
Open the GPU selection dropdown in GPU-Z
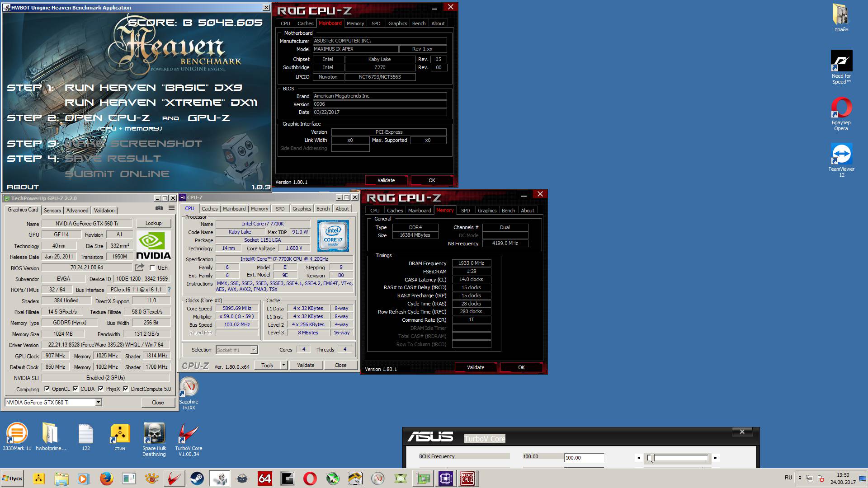point(98,403)
